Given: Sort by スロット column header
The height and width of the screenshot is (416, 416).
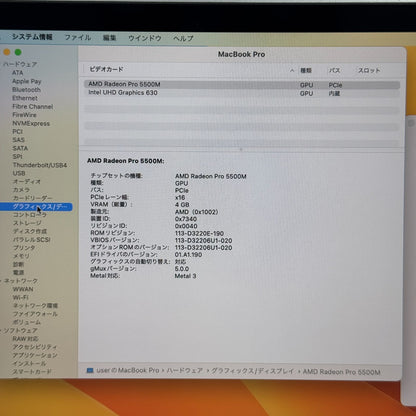Looking at the screenshot, I should click(369, 70).
